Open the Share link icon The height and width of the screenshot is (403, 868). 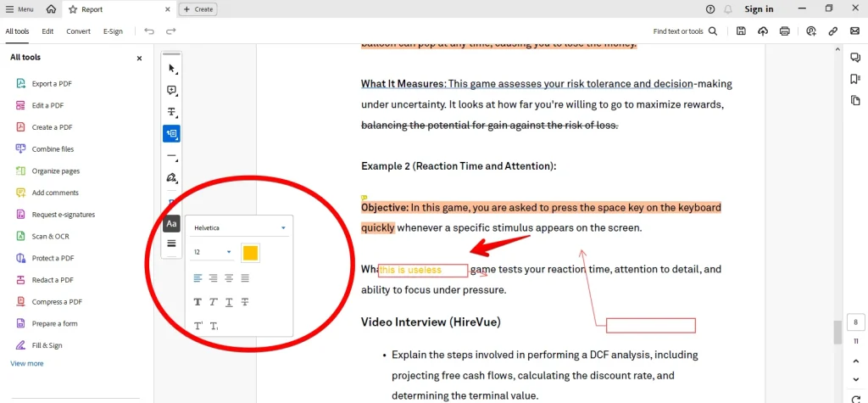pos(832,31)
